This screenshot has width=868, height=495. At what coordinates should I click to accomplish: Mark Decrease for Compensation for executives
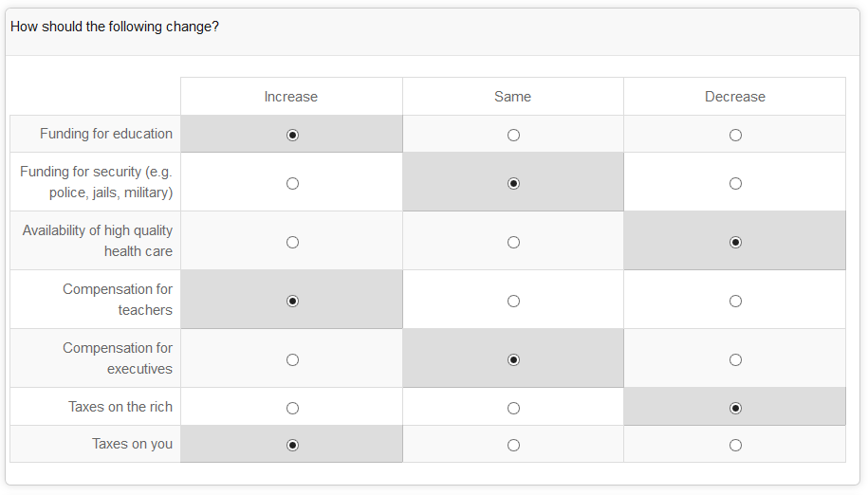pos(735,359)
